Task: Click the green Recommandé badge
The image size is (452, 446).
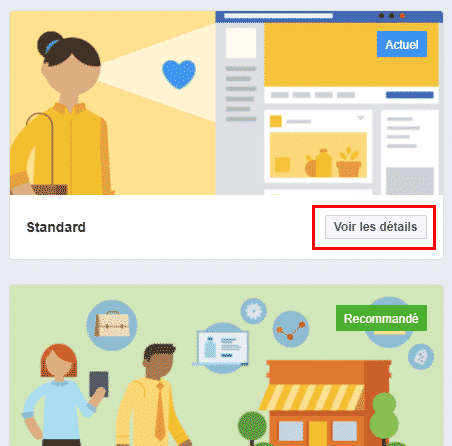Action: 381,318
